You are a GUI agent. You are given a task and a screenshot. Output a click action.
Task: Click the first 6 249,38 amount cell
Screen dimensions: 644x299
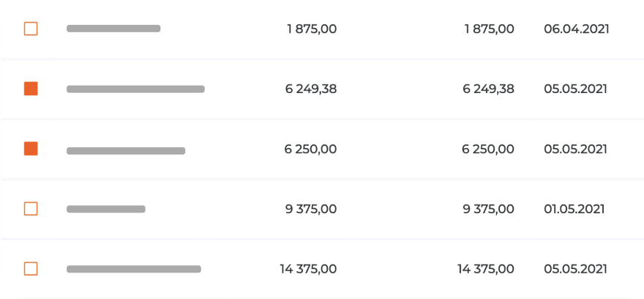(x=311, y=89)
